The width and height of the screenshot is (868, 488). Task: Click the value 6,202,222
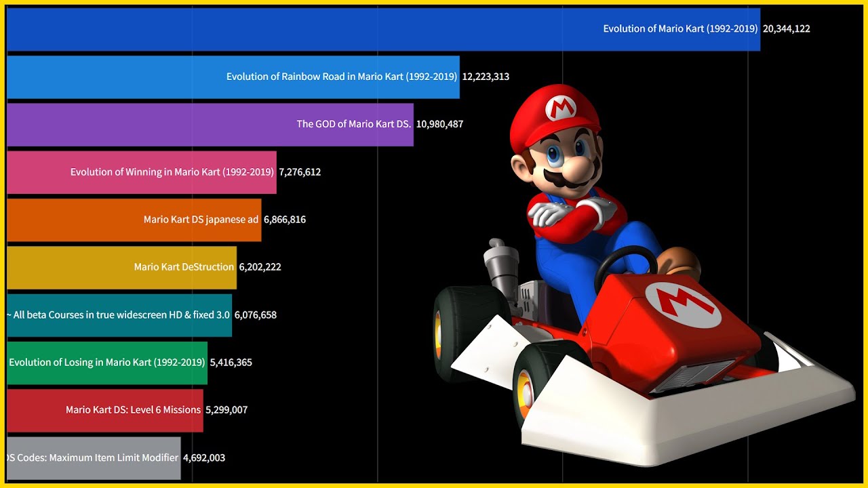(x=260, y=267)
